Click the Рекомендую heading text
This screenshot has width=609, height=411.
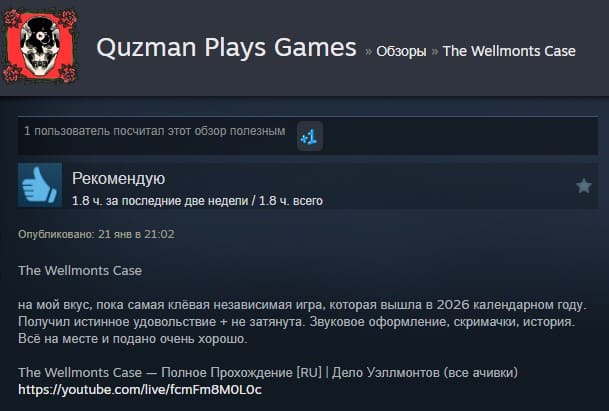pyautogui.click(x=118, y=178)
